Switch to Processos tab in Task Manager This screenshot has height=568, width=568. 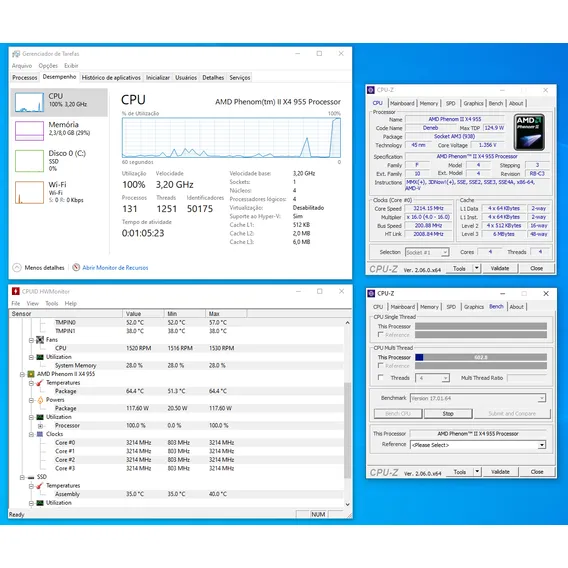click(x=25, y=78)
